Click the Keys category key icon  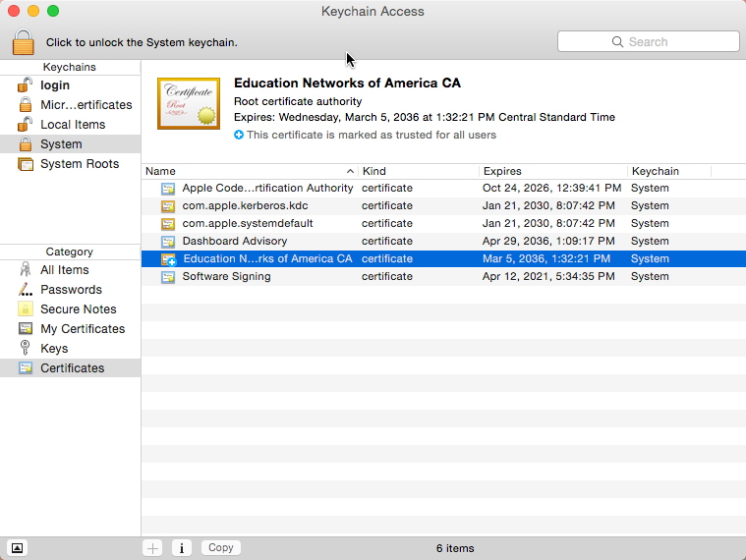26,348
